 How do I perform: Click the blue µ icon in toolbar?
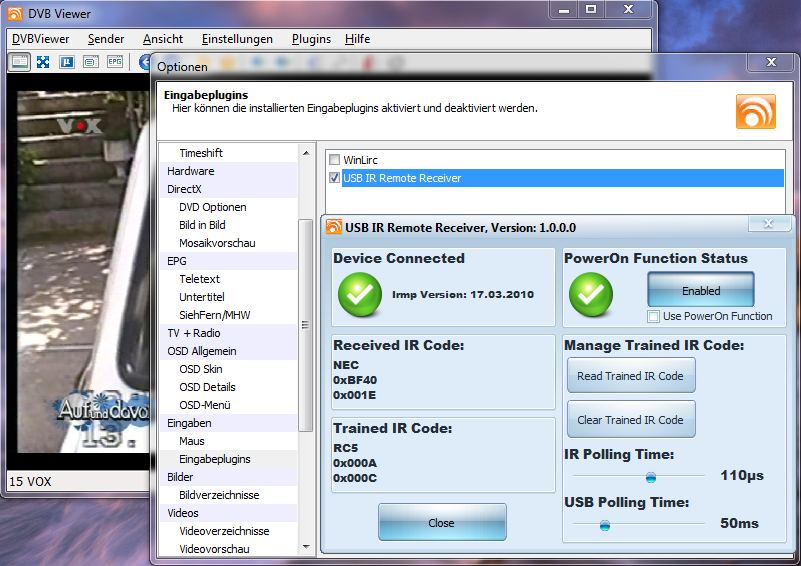[67, 62]
